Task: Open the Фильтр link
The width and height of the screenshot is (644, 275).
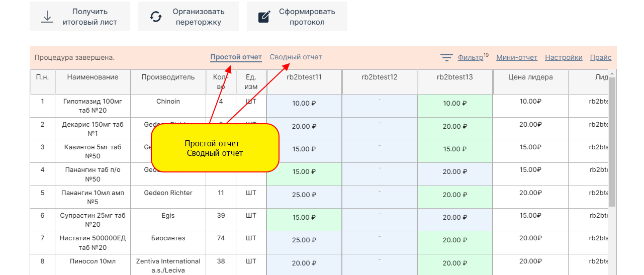Action: coord(470,57)
